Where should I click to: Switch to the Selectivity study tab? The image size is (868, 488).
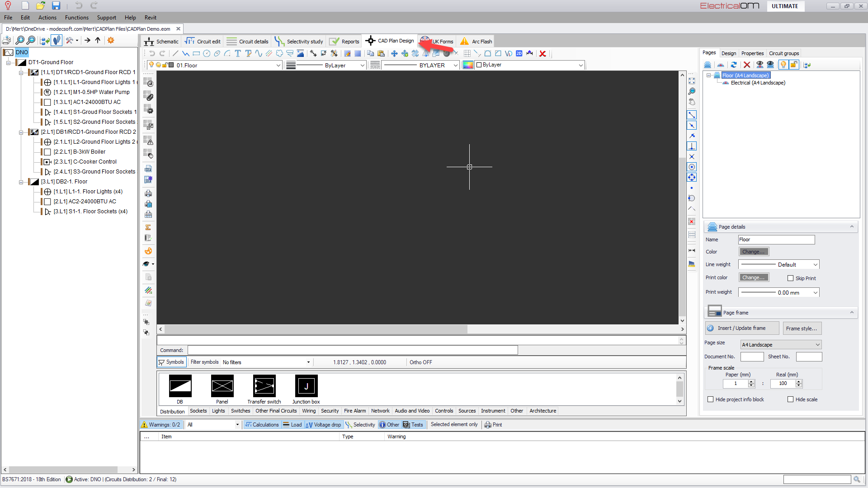pos(299,42)
